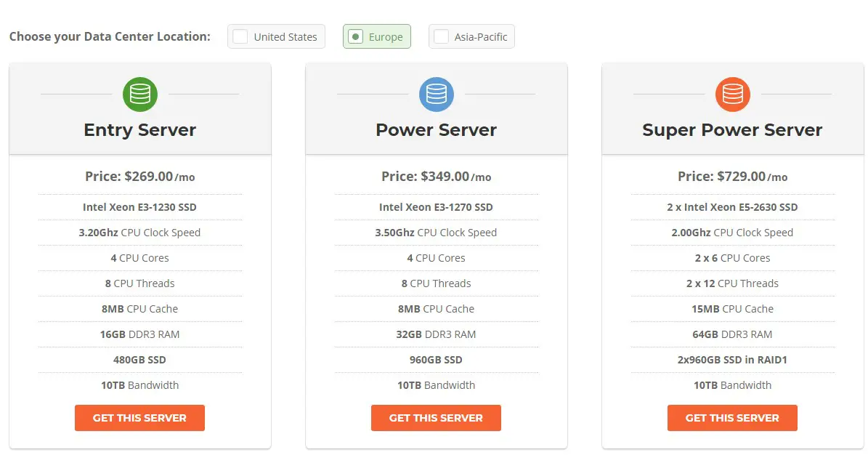Click the 2x960GB SSD in RAID1 row
Viewport: 868px width, 463px height.
(x=732, y=360)
